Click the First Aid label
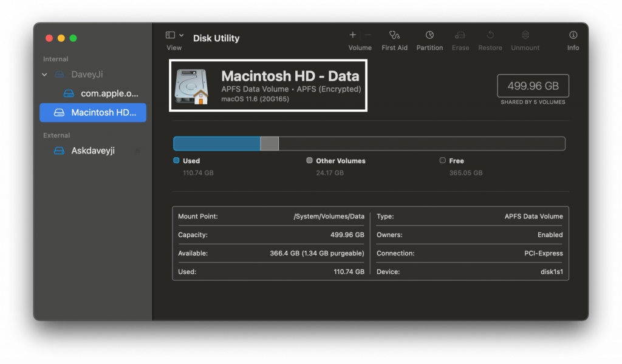The width and height of the screenshot is (622, 364). pyautogui.click(x=394, y=47)
